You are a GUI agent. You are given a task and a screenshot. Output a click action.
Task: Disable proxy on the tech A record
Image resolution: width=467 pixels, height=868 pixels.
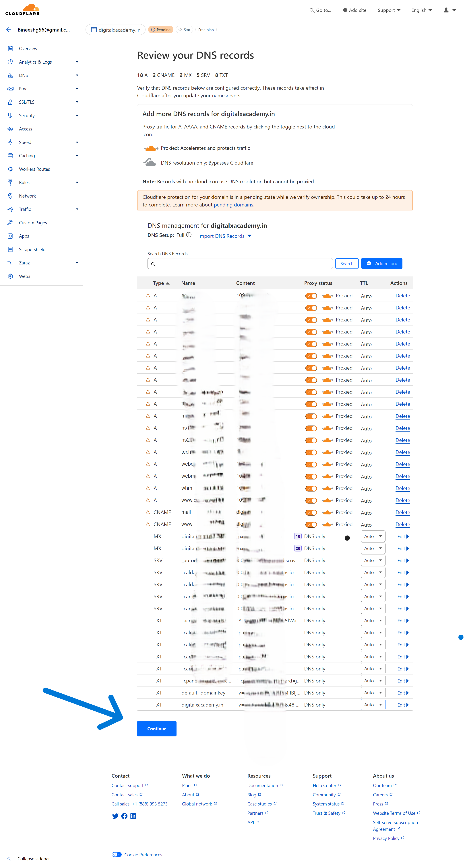pyautogui.click(x=311, y=452)
